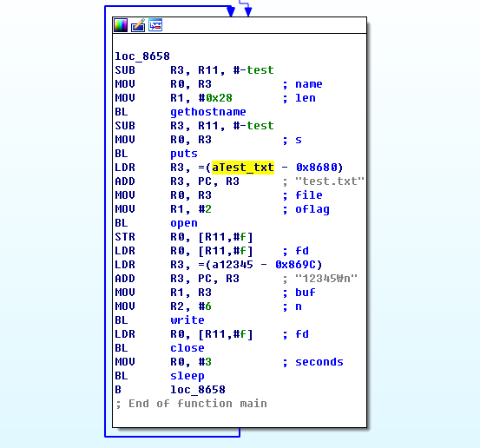Click the first #-test operand under loc_8658
480x448 pixels.
point(253,70)
